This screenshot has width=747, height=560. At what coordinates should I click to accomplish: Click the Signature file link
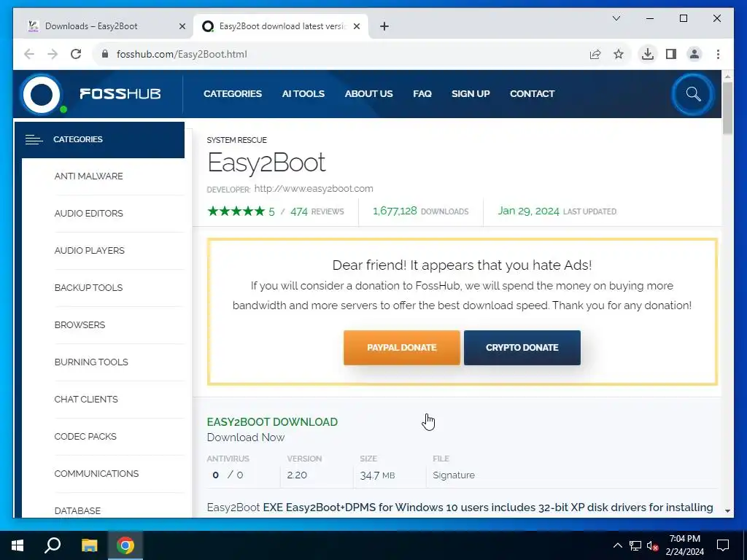454,475
